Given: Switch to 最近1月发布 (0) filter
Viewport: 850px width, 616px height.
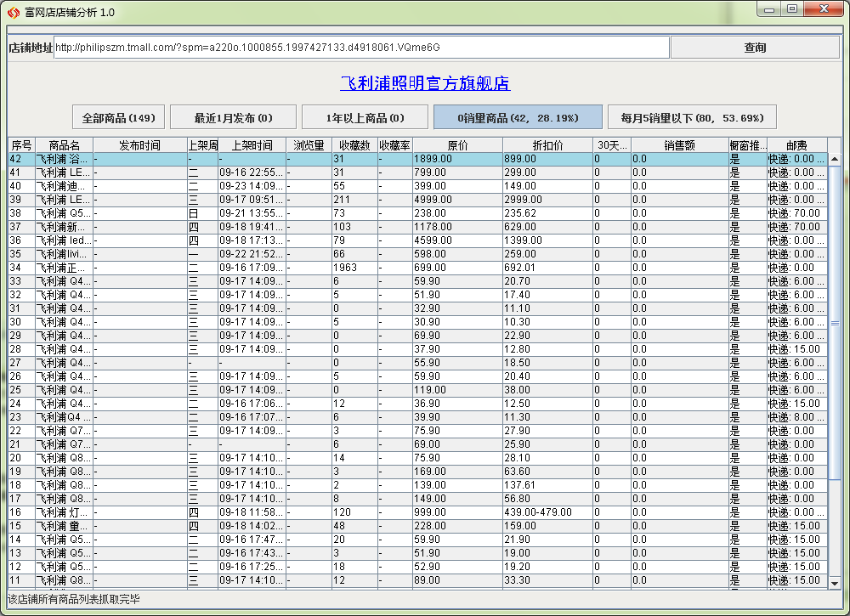Looking at the screenshot, I should 233,117.
